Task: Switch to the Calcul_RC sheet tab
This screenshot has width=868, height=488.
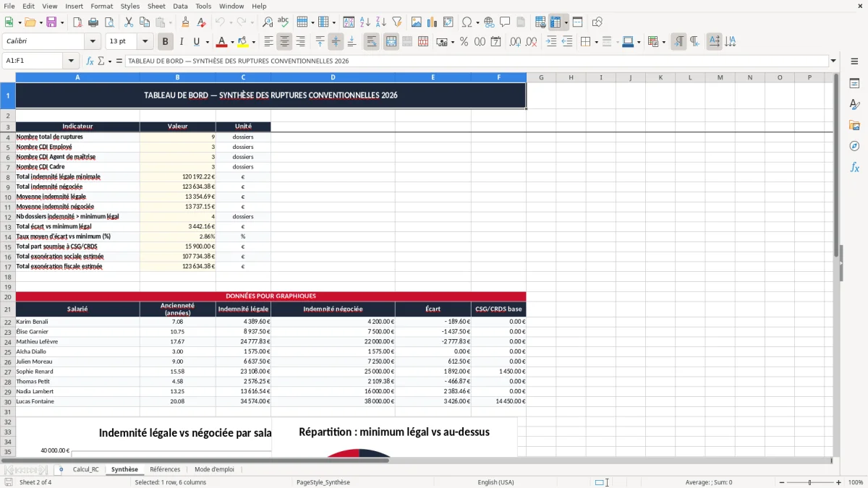Action: [x=85, y=469]
